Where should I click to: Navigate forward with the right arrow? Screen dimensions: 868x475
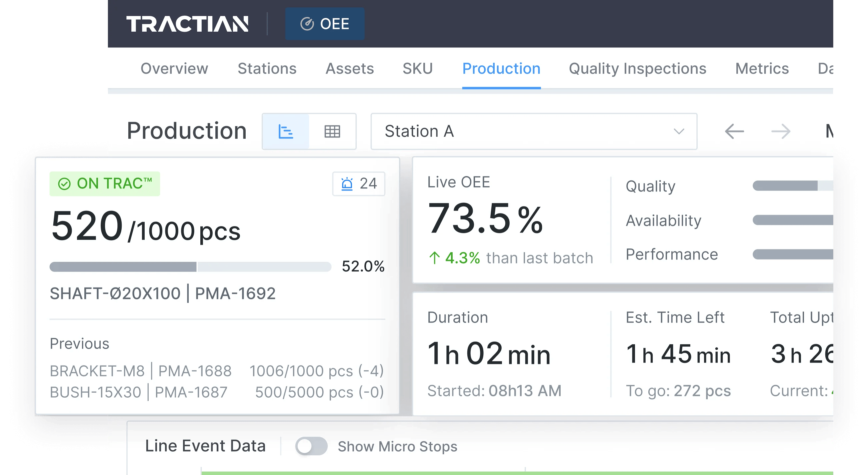coord(782,131)
